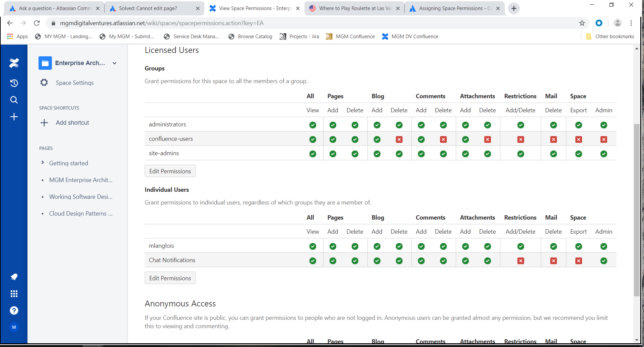The width and height of the screenshot is (644, 347).
Task: Switch to Solved: Cannot edit page tab
Action: [x=154, y=8]
